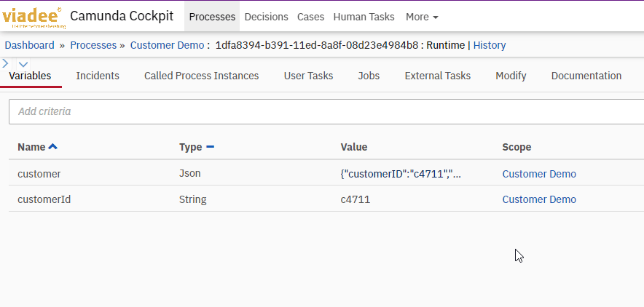Open the Documentation tab
644x307 pixels.
586,76
